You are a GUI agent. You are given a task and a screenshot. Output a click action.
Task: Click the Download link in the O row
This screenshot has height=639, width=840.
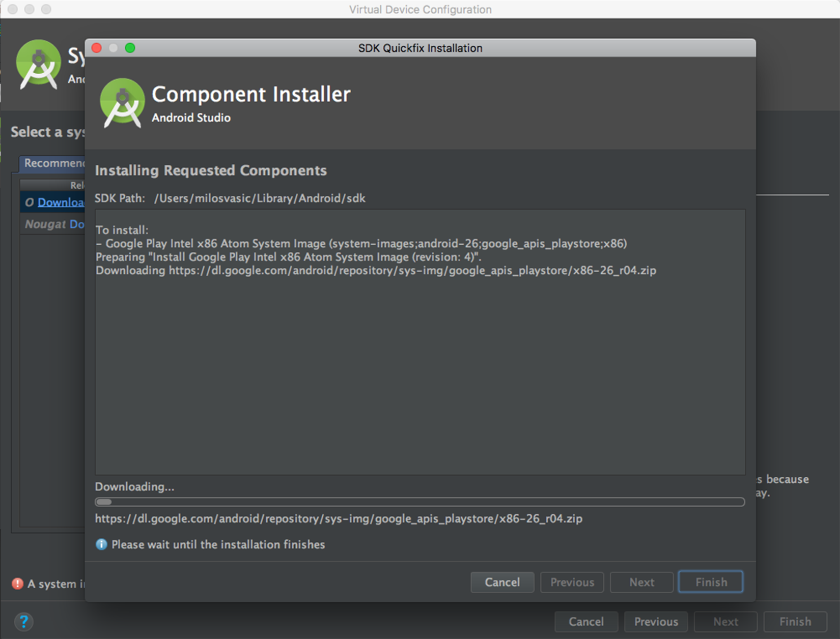point(61,202)
